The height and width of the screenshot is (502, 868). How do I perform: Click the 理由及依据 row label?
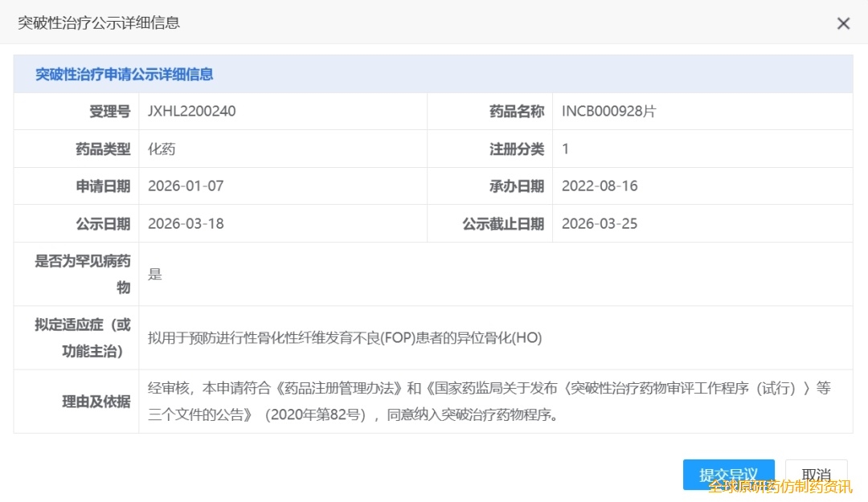pos(96,402)
